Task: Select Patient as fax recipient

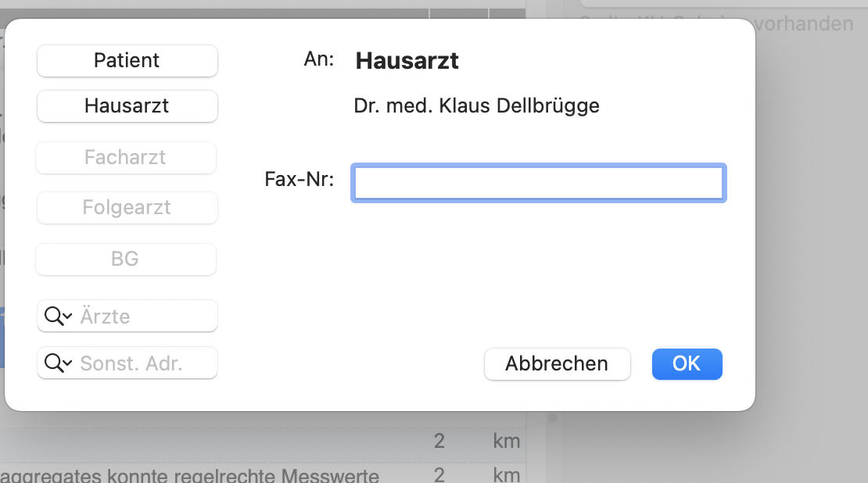Action: [127, 61]
